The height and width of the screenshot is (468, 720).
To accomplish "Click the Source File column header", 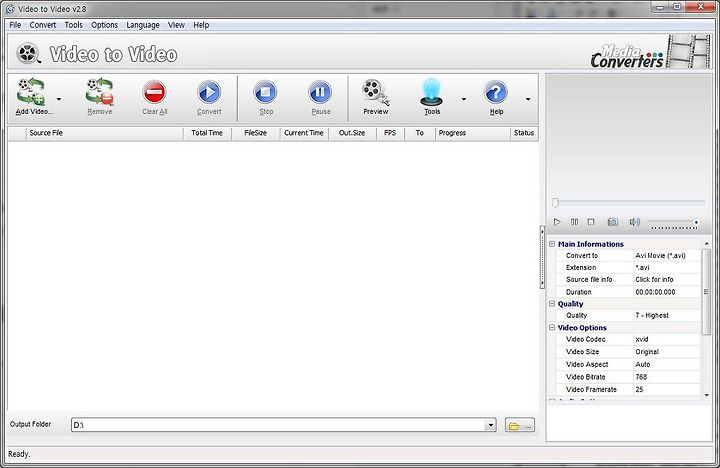I will [104, 133].
